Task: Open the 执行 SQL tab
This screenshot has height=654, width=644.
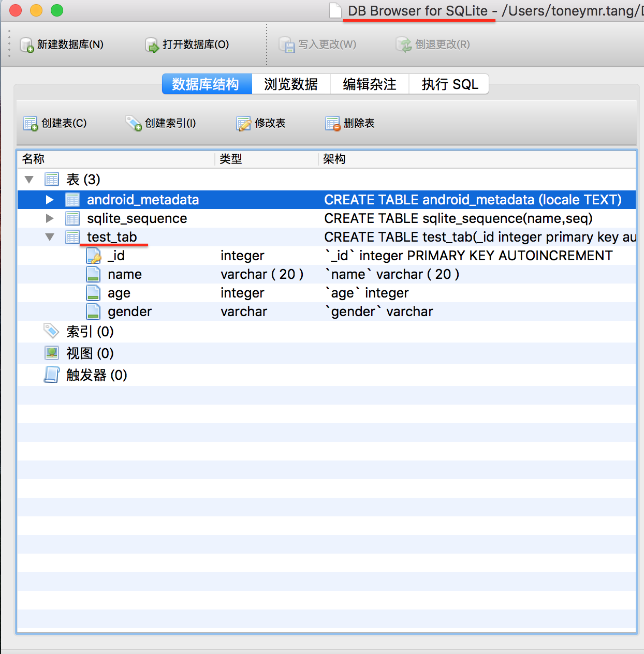Action: click(448, 84)
